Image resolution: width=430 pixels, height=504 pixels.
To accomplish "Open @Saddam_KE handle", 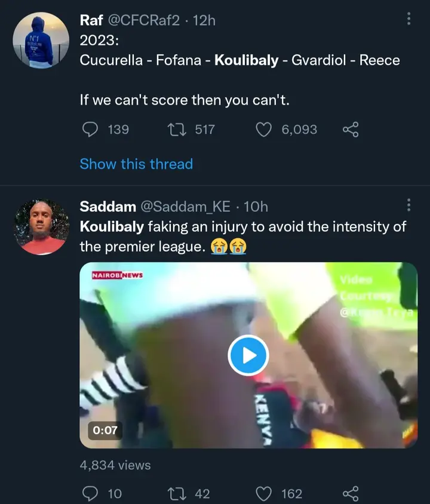I will pos(185,207).
